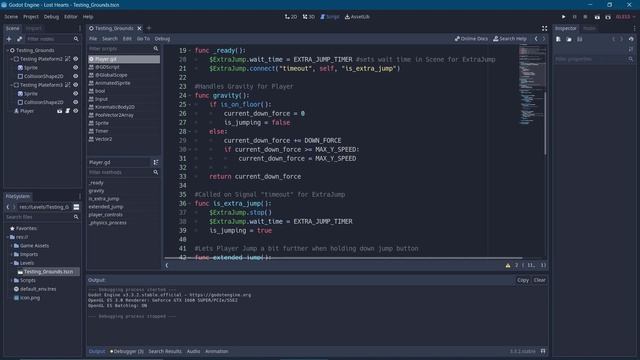Screen dimensions: 640x360
Task: Expand the Game Assets folder
Action: click(x=11, y=246)
